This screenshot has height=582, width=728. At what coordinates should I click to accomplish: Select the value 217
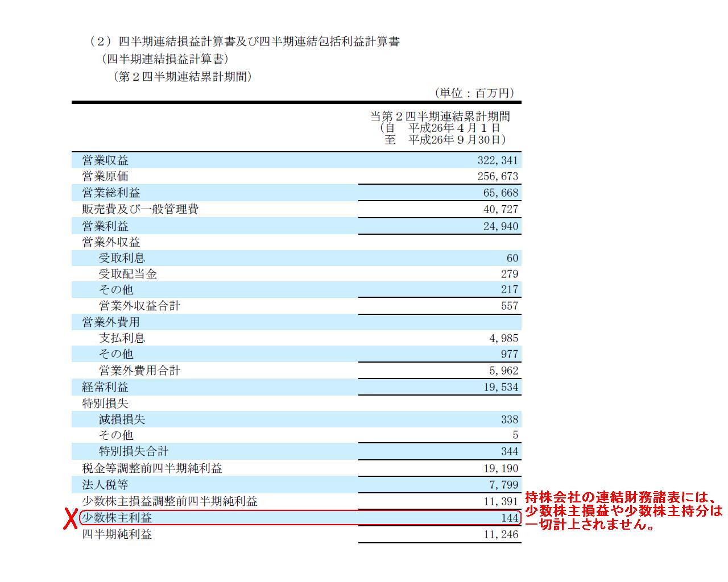(x=510, y=289)
